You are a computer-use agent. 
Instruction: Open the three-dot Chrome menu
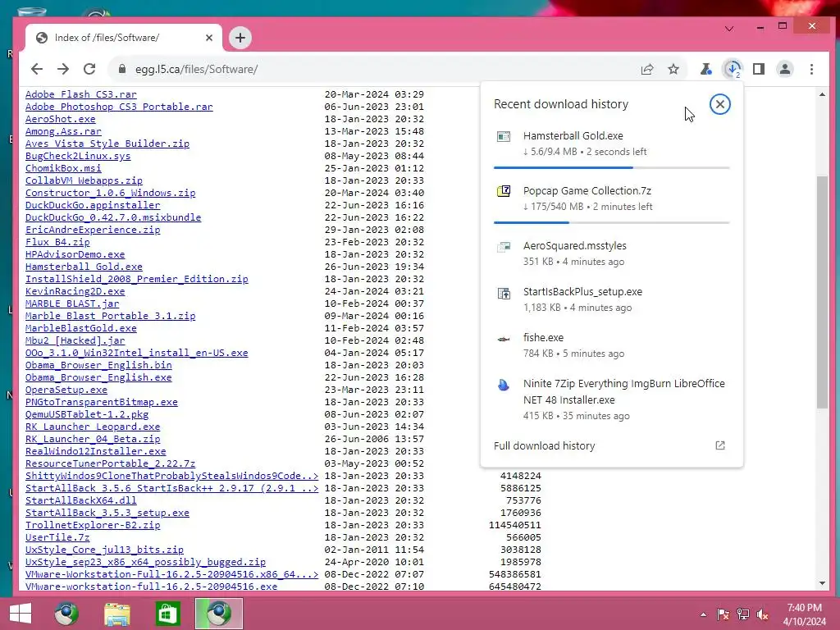pos(811,69)
